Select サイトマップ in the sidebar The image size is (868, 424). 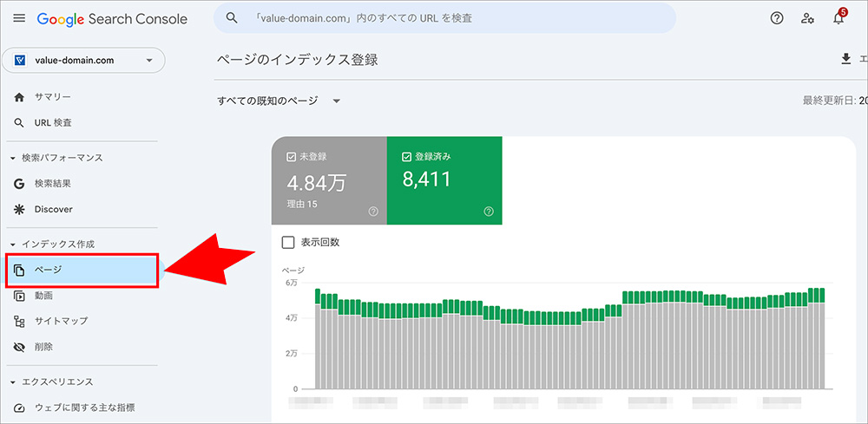(x=61, y=321)
